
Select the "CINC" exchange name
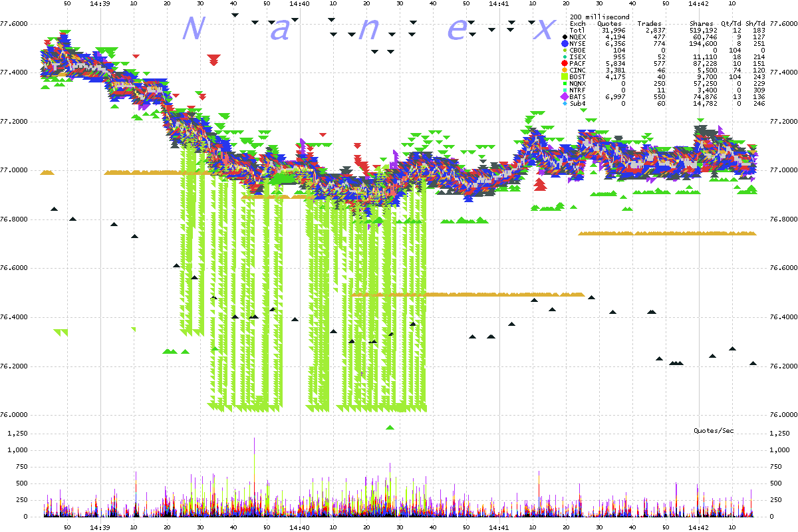click(x=578, y=70)
